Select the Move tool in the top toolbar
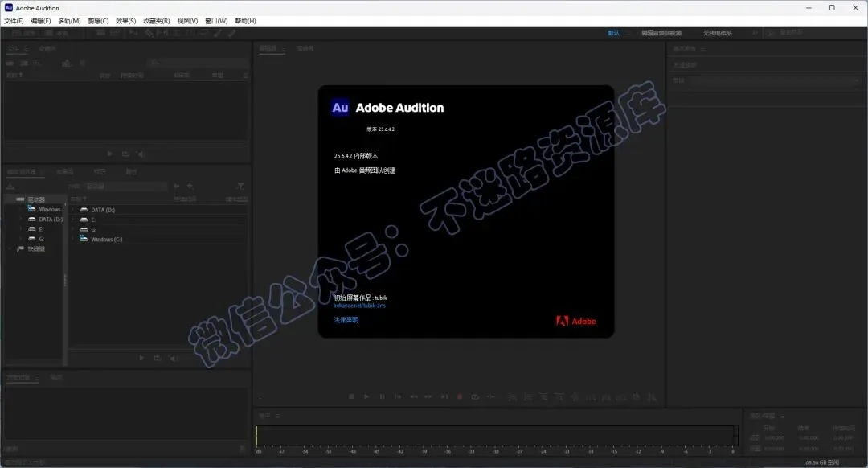The height and width of the screenshot is (468, 868). [134, 33]
